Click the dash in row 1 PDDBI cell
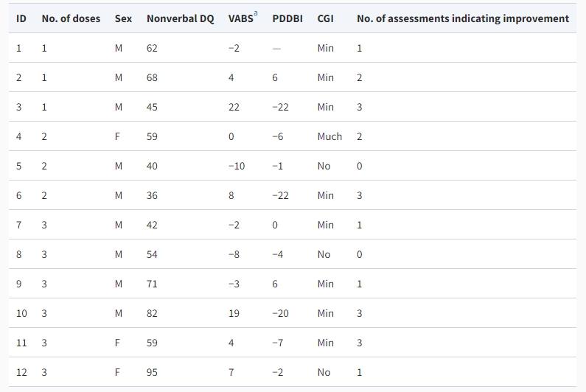This screenshot has height=392, width=586. (x=276, y=48)
